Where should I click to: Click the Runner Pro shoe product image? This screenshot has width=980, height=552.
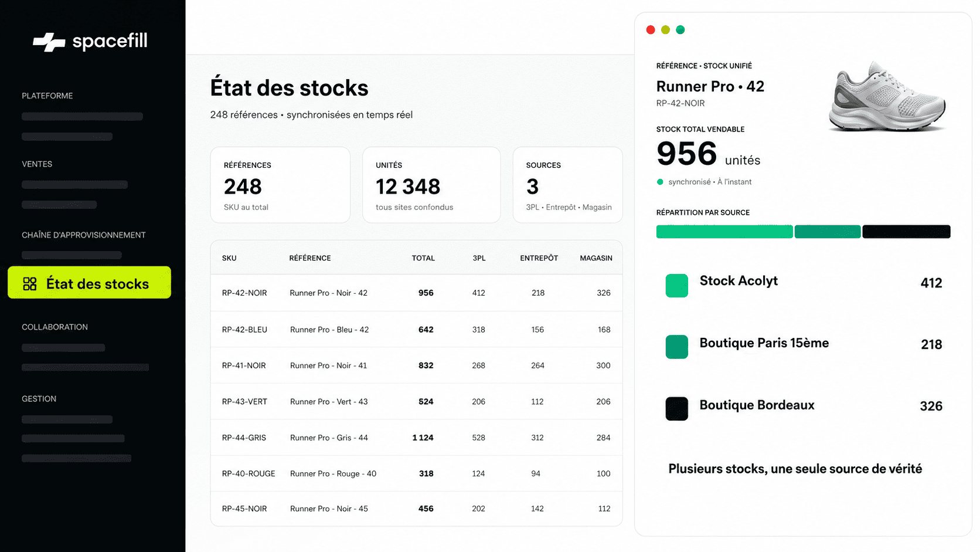pos(887,96)
